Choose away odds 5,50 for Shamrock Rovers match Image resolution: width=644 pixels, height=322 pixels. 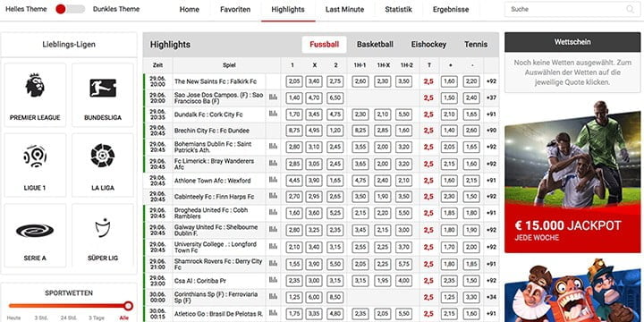pos(335,264)
